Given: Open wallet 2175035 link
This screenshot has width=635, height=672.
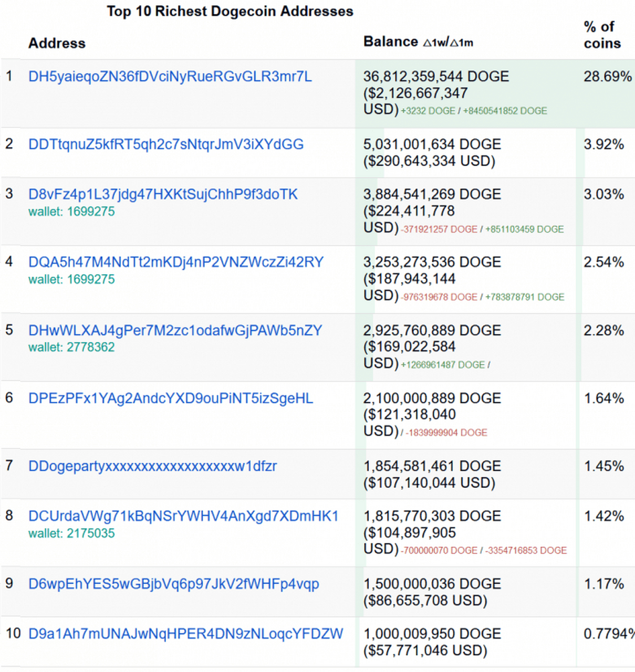Looking at the screenshot, I should pyautogui.click(x=71, y=533).
